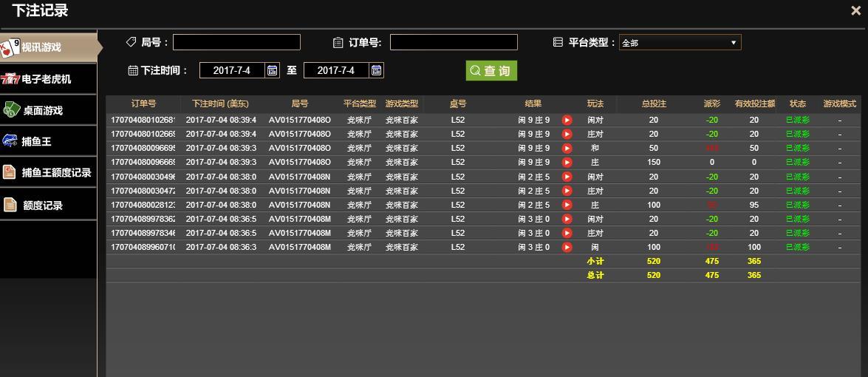868x377 pixels.
Task: Open 桌面游戏 table games section
Action: click(48, 110)
